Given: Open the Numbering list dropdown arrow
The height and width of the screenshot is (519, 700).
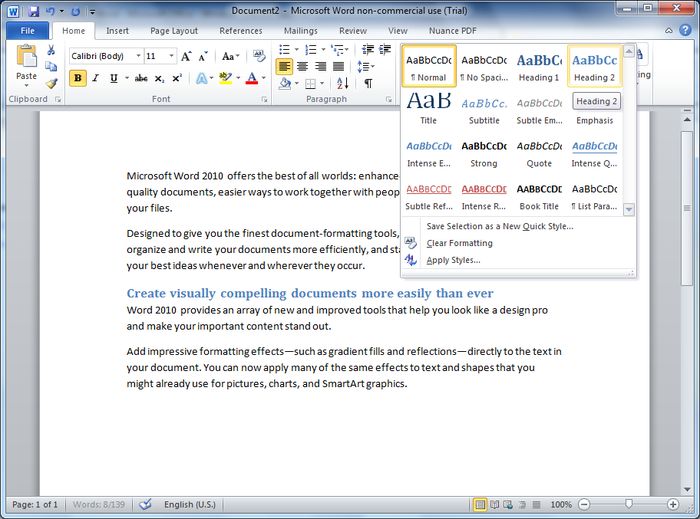Looking at the screenshot, I should pos(323,49).
